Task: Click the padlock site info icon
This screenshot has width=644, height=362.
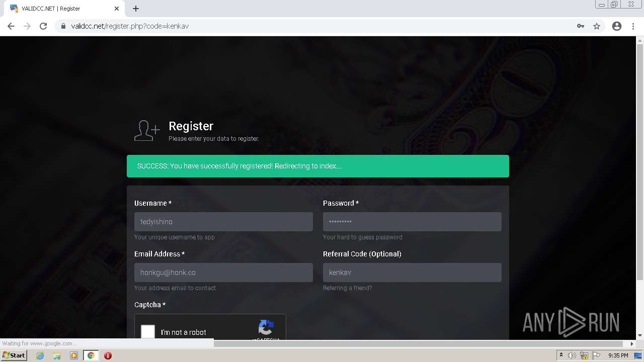Action: [63, 26]
